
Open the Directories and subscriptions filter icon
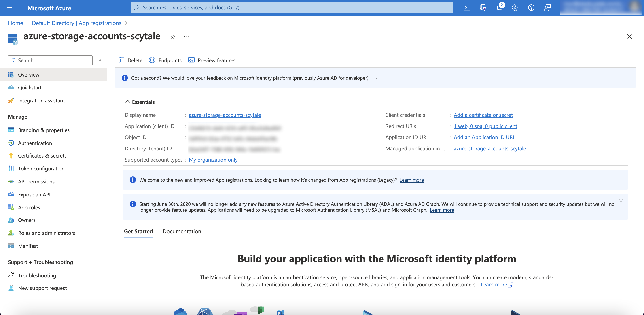(x=483, y=8)
